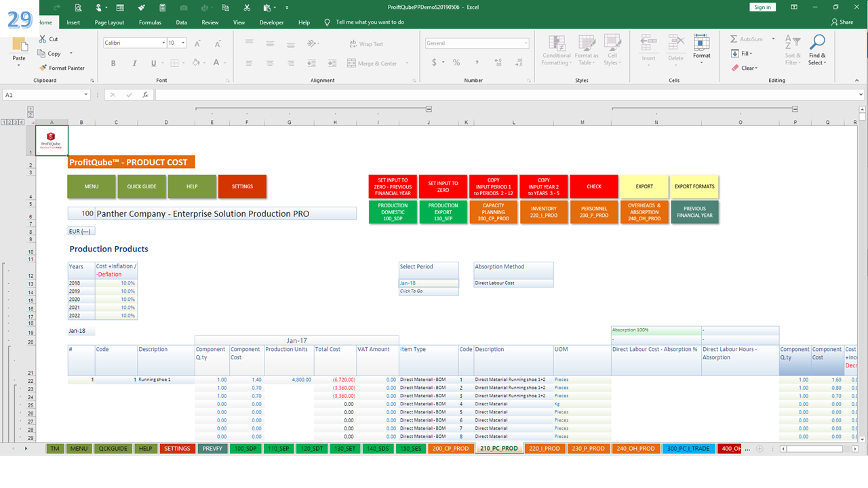Viewport: 868px width, 488px height.
Task: Open Cell Styles gallery
Action: [612, 50]
